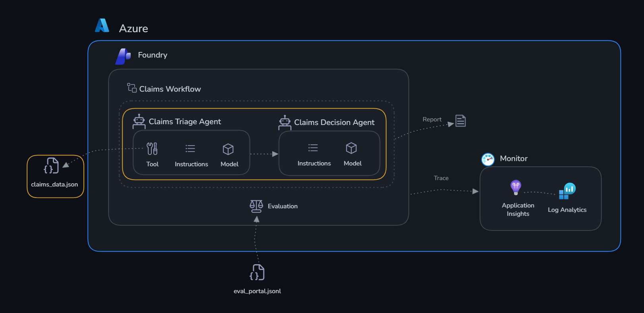Image resolution: width=644 pixels, height=313 pixels.
Task: Click the Instructions label under Triage Agent
Action: [x=191, y=164]
